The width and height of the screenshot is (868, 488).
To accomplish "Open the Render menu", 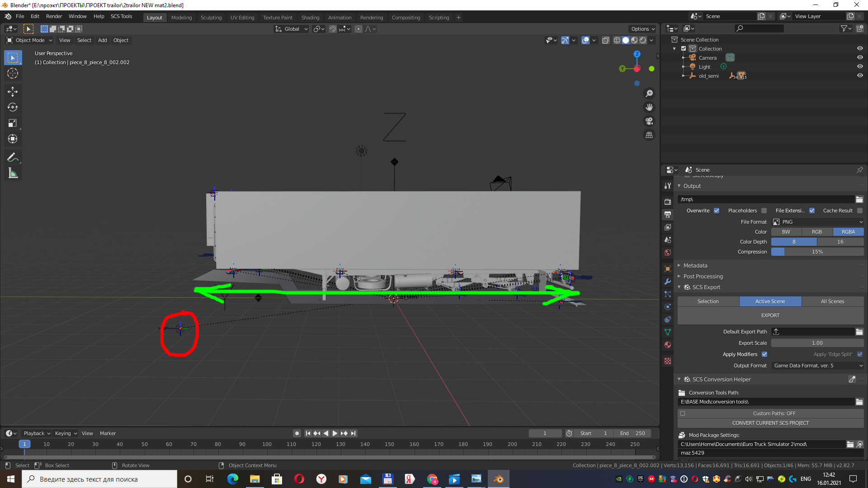I will click(54, 16).
